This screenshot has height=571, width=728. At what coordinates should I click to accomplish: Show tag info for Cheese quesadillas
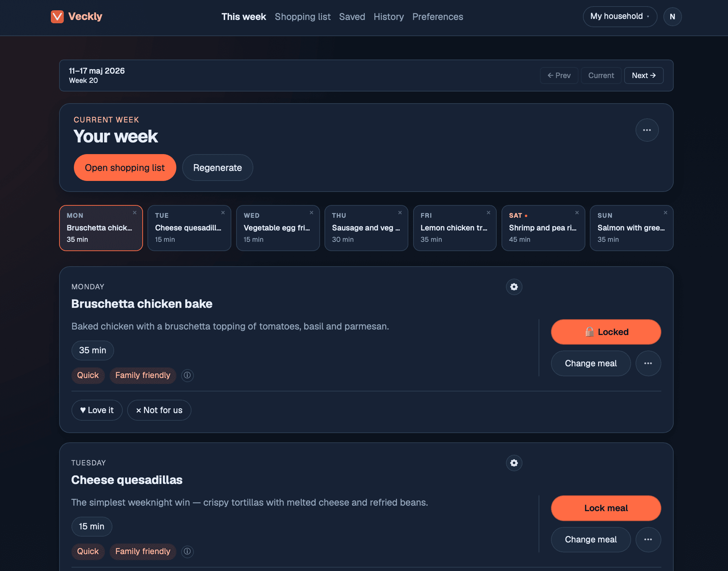pyautogui.click(x=187, y=551)
